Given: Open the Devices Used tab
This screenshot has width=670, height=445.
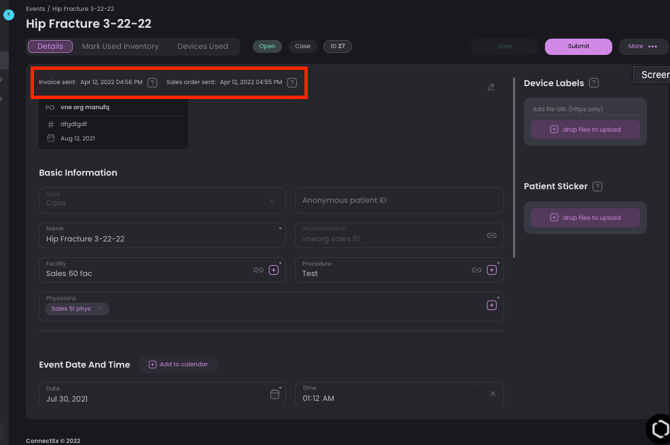Looking at the screenshot, I should point(202,46).
